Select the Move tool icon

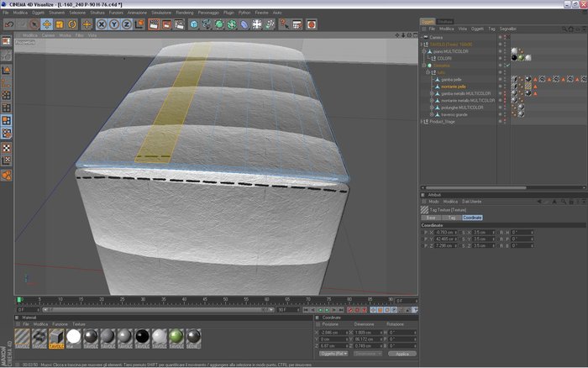pos(47,24)
